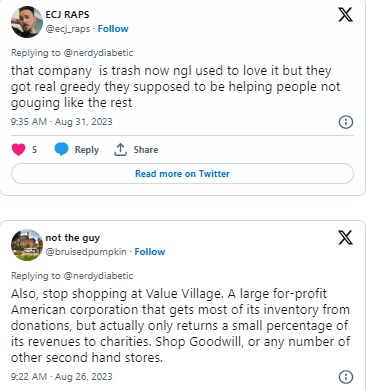Screen dimensions: 367x390
Task: Open ECJ RAPS profile picture
Action: [x=27, y=22]
